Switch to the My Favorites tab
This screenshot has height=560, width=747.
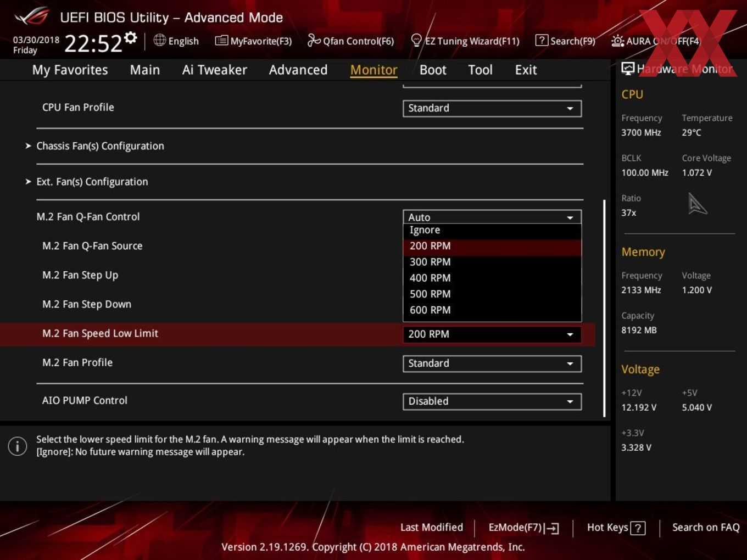(x=70, y=70)
